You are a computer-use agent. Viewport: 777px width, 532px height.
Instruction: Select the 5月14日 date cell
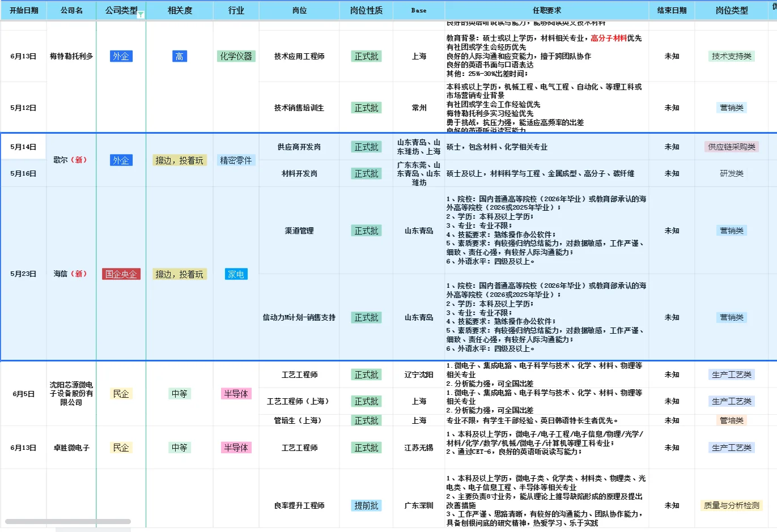24,147
